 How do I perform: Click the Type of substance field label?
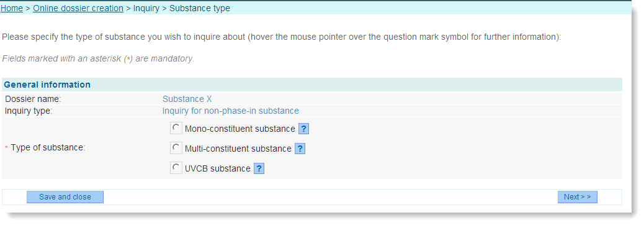(x=48, y=148)
